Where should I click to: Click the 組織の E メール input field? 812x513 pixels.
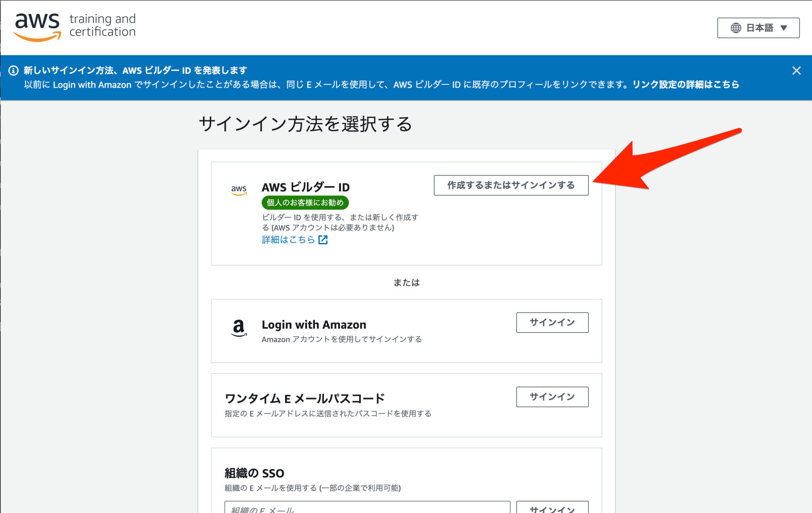pyautogui.click(x=367, y=508)
